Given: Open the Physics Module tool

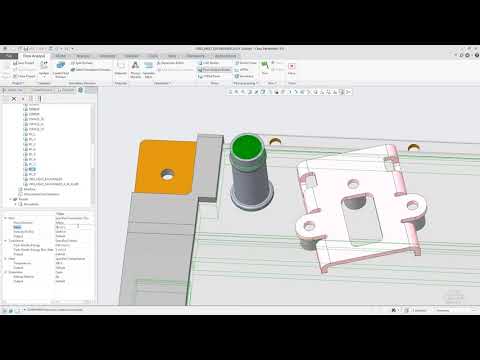Looking at the screenshot, I should tap(135, 69).
